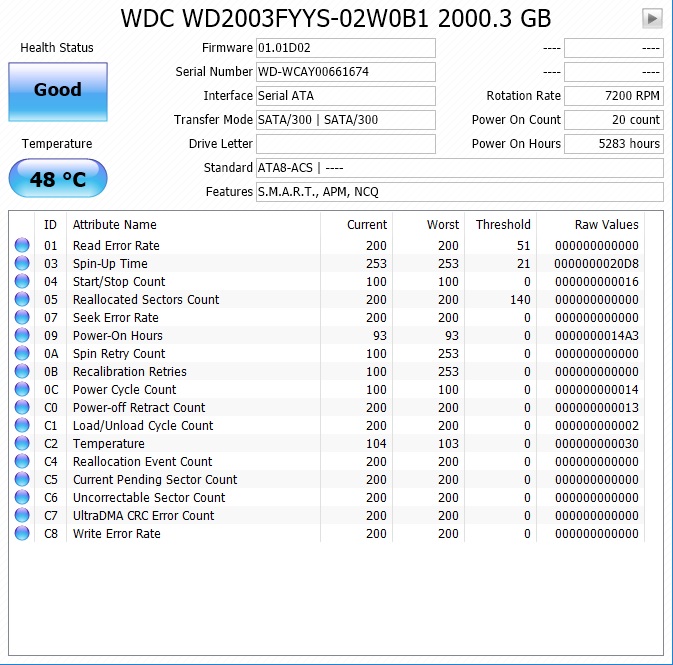This screenshot has width=673, height=665.
Task: Click status orb for UltraDMA CRC Error Count
Action: [x=22, y=516]
